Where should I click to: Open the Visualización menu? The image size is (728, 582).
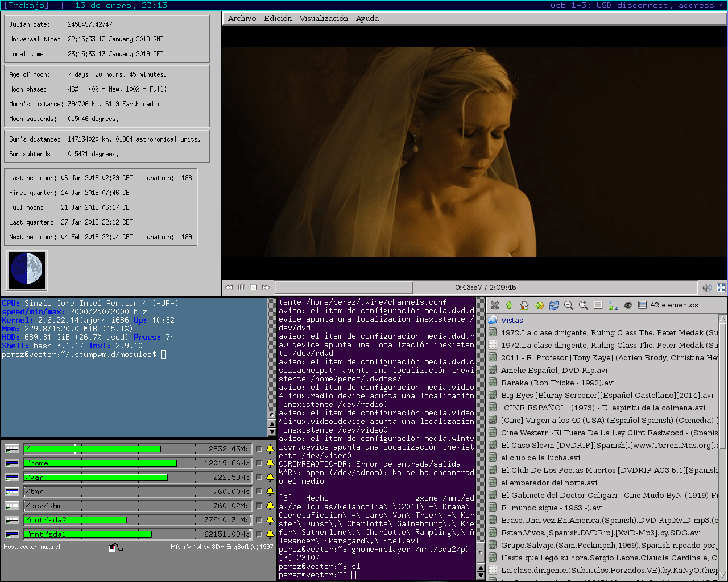tap(324, 18)
